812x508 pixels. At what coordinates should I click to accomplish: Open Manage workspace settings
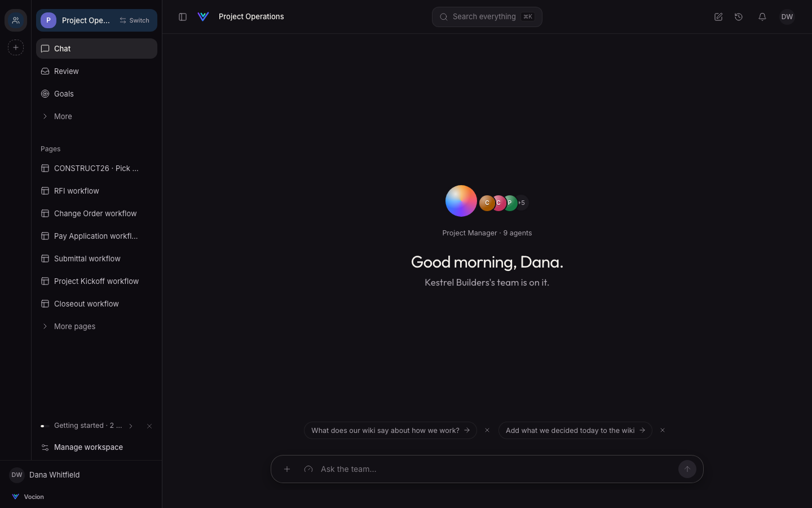(96, 447)
